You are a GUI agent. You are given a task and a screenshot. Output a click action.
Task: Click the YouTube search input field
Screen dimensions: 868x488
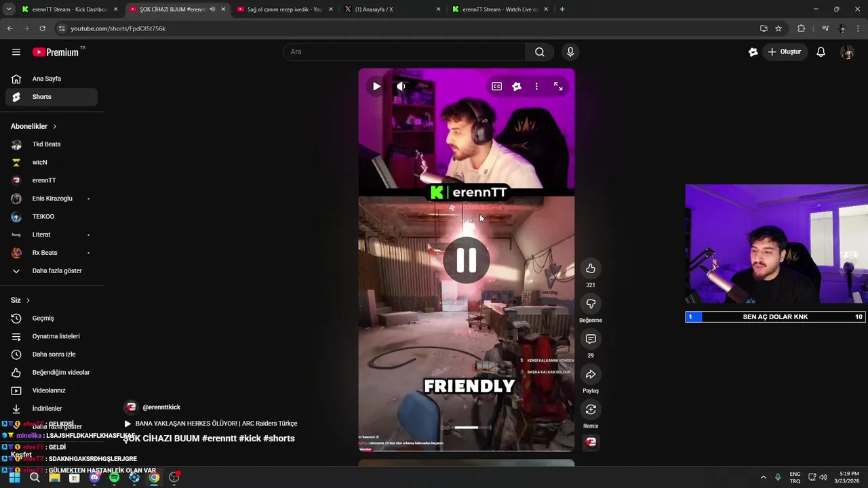click(x=404, y=52)
